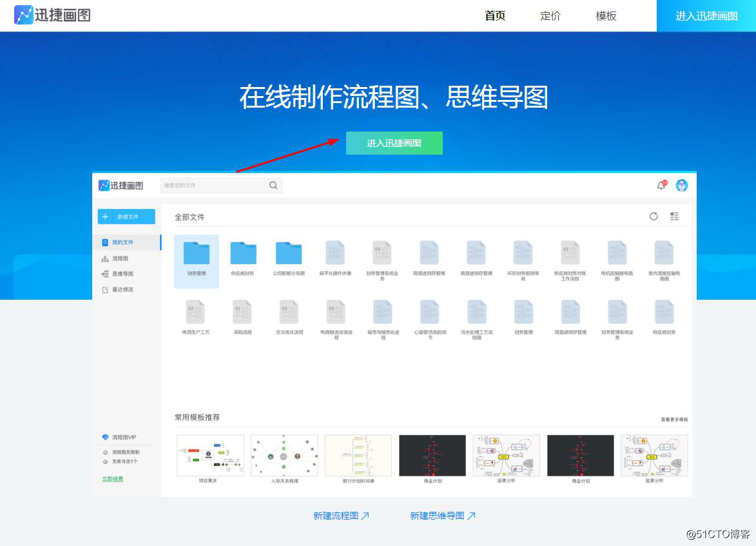Open the 污水处理工艺流程图 file icon
This screenshot has width=756, height=546.
coord(476,312)
